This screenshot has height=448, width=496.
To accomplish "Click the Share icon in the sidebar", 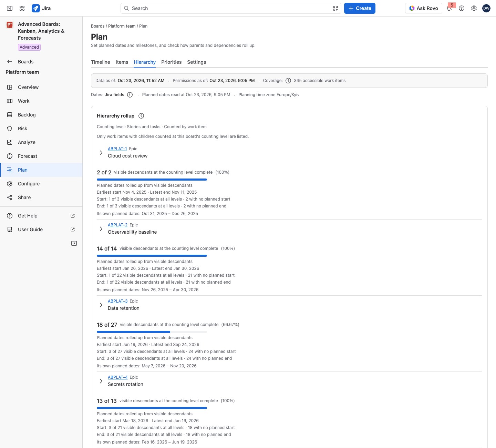I will (x=10, y=197).
